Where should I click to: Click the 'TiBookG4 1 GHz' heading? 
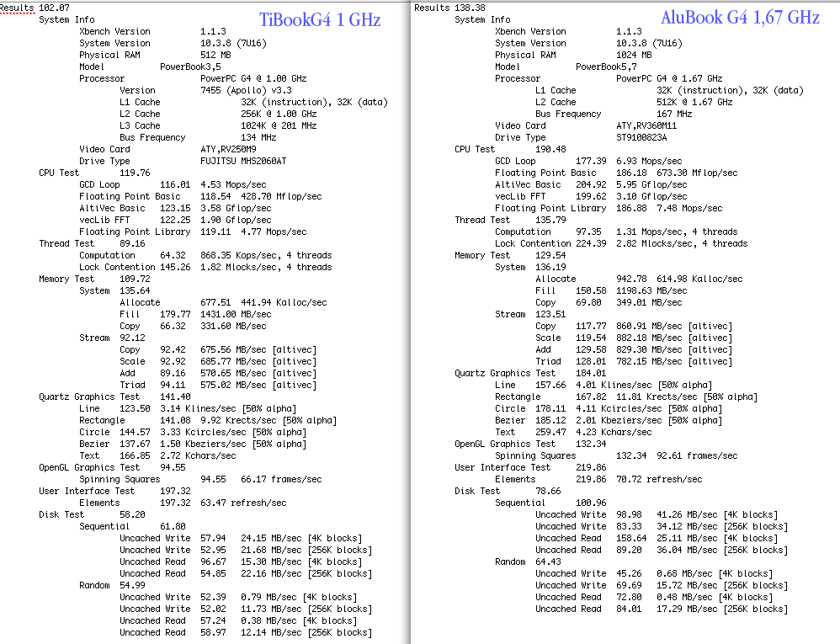click(x=320, y=20)
